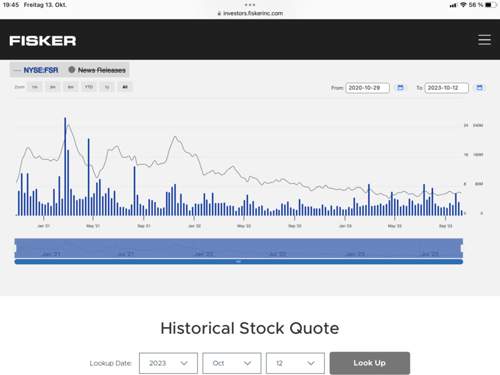Tap the three-dot multitasking indicator at top
The width and height of the screenshot is (500, 375).
point(250,5)
